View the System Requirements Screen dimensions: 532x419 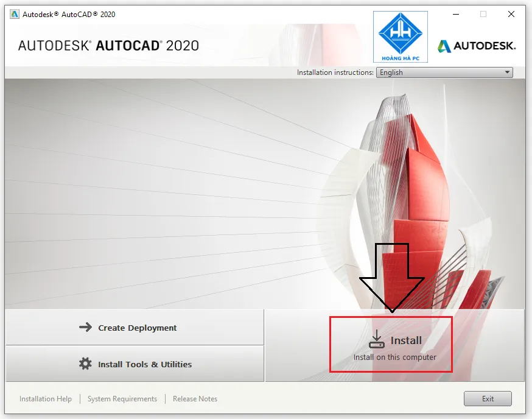[x=122, y=399]
